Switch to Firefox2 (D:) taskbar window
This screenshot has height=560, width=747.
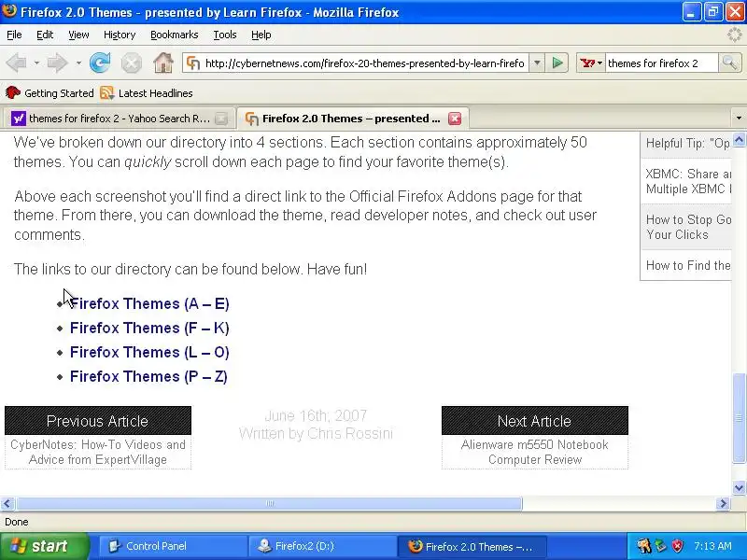322,546
